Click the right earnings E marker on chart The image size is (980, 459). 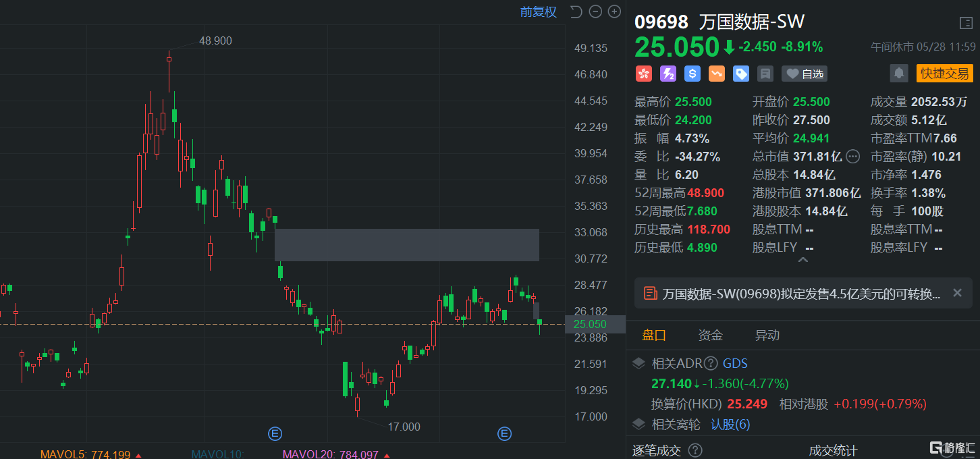[503, 433]
